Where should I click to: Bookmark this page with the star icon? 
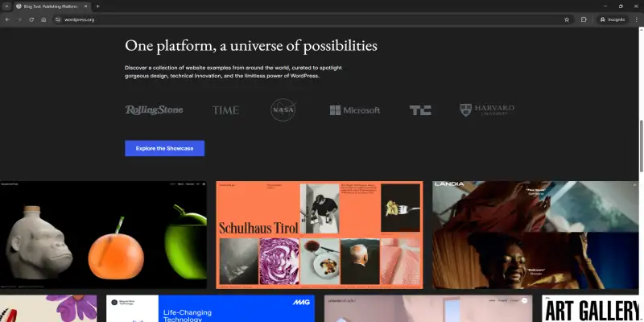point(567,19)
